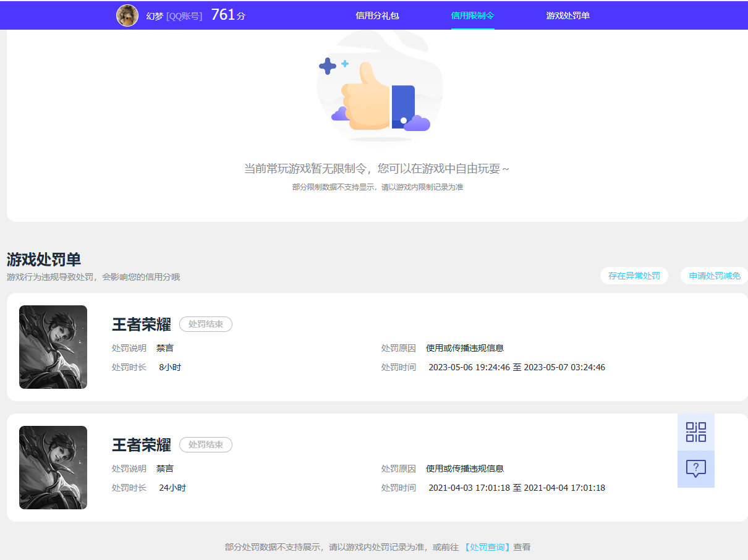Viewport: 748px width, 560px height.
Task: Click the 游戏行为违规导致处罚 subtitle
Action: (93, 277)
